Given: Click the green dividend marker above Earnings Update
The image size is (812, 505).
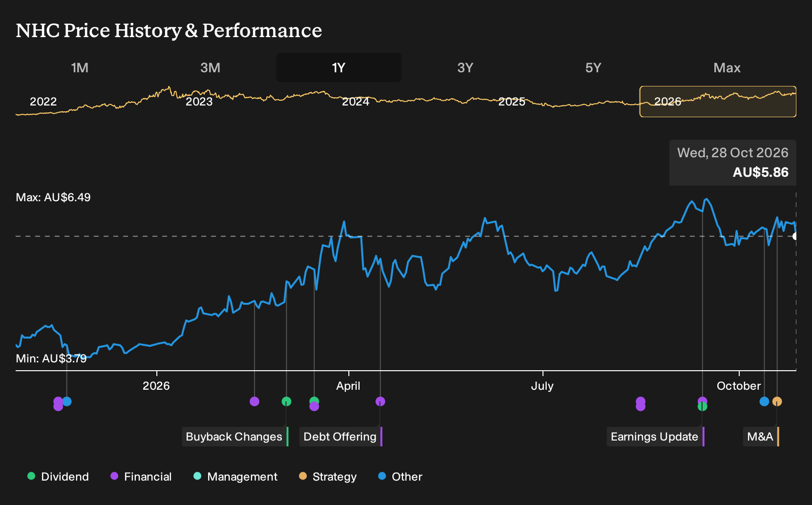Looking at the screenshot, I should point(702,406).
